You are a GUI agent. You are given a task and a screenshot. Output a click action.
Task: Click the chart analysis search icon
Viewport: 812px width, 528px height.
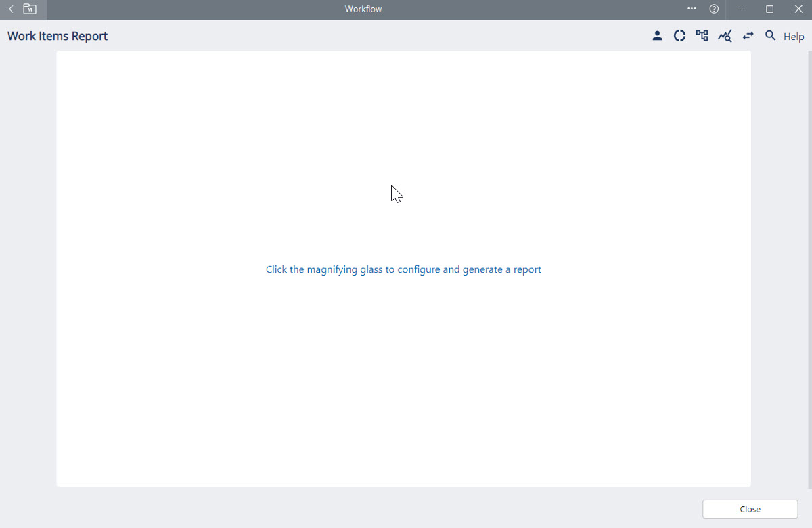(725, 36)
